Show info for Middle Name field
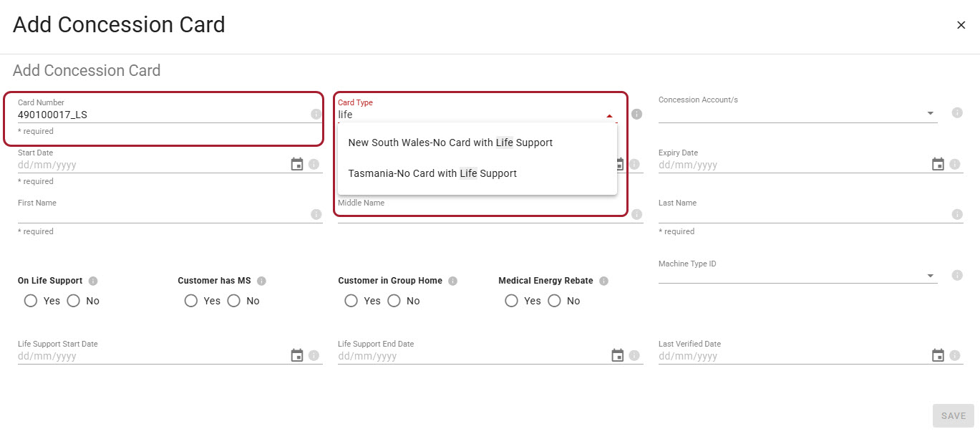980x434 pixels. (636, 214)
